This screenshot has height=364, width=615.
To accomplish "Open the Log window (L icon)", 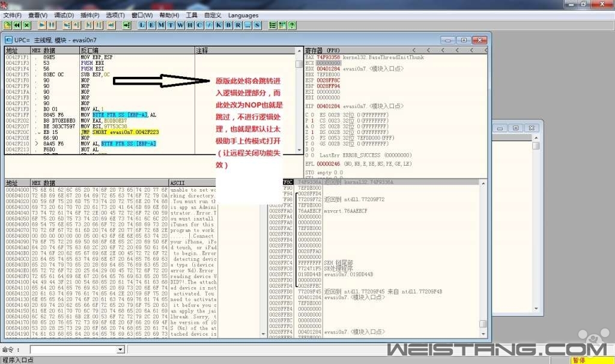I will point(142,25).
